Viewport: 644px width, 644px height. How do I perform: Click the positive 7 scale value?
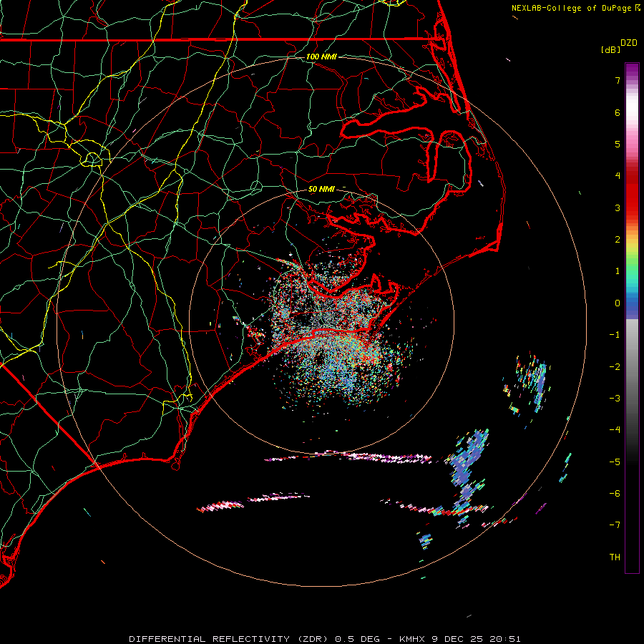tap(618, 80)
